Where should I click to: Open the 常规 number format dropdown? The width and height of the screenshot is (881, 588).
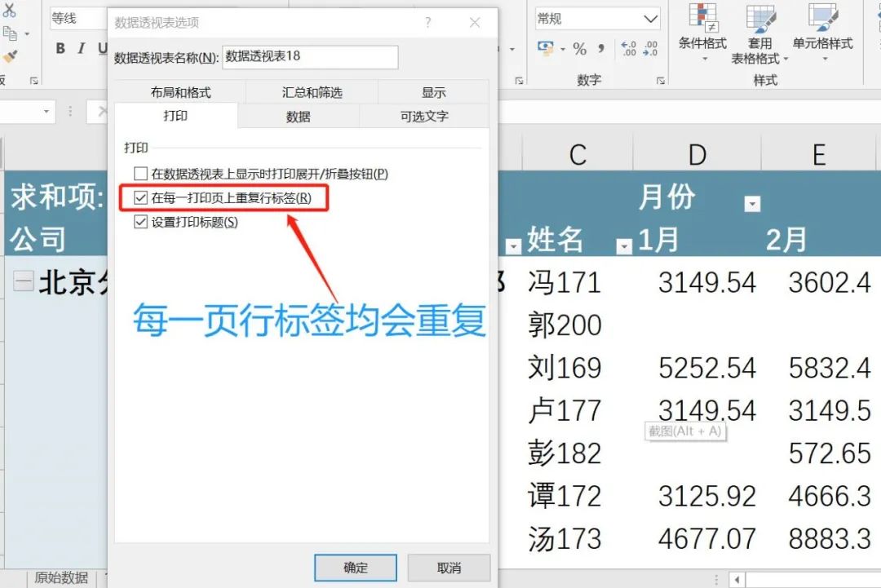point(653,17)
